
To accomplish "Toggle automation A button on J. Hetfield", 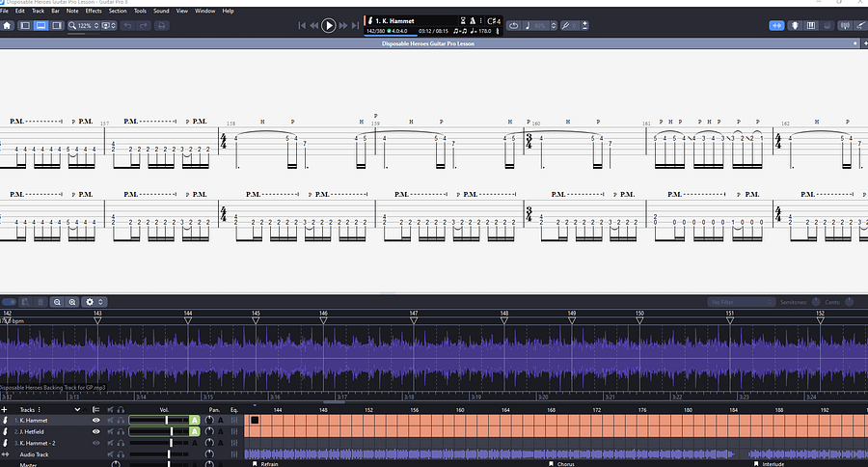I will 194,431.
